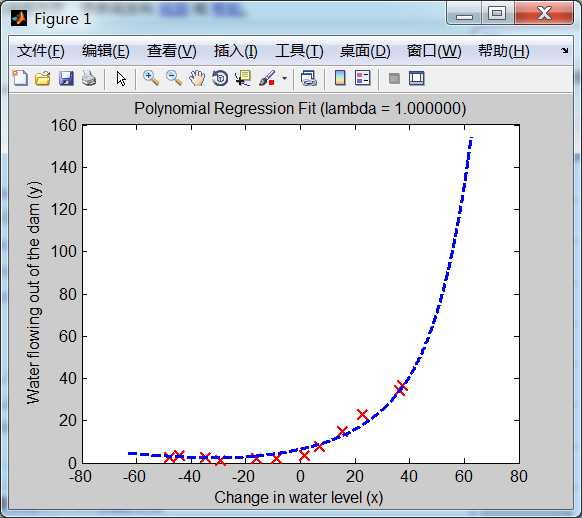This screenshot has width=582, height=518.
Task: Select the Pan hand tool
Action: (x=197, y=78)
